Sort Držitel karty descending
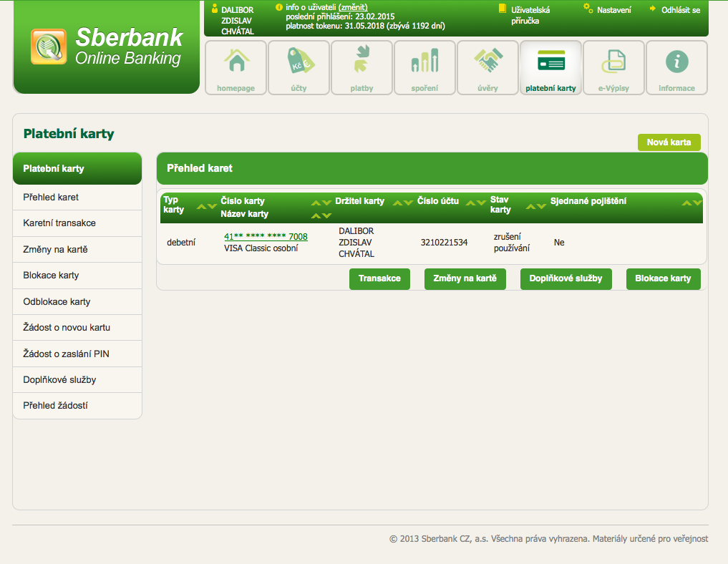 point(409,203)
